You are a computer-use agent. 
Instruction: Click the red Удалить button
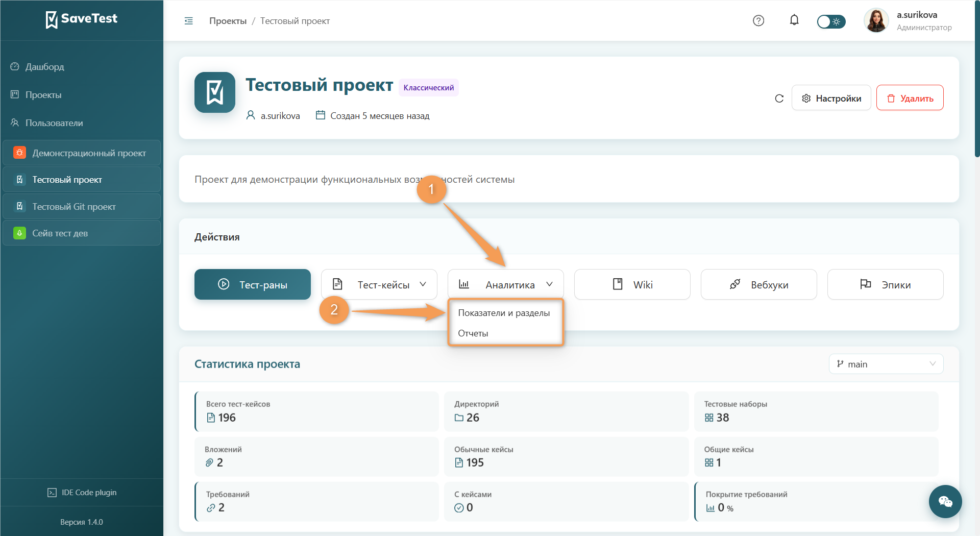910,98
